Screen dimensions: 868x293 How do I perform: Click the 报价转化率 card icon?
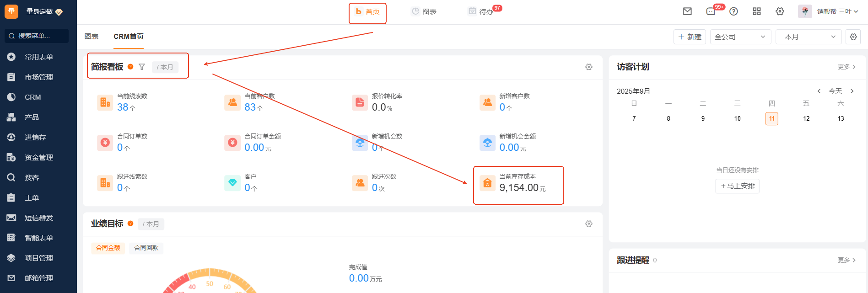(360, 102)
